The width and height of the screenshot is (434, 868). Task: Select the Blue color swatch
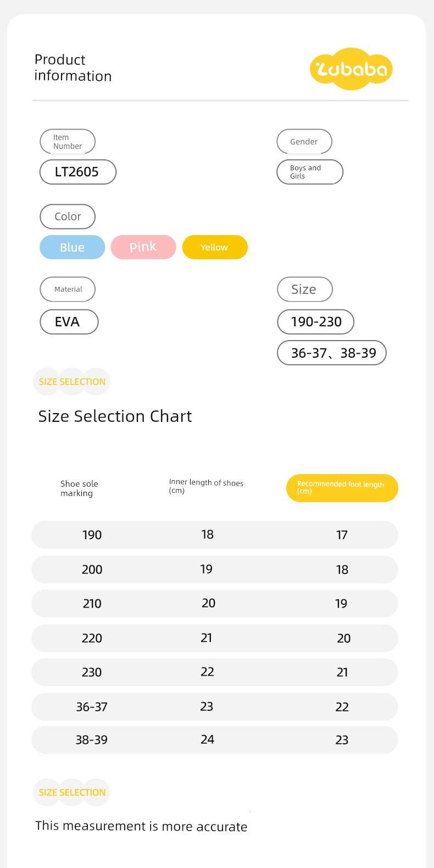[x=72, y=247]
